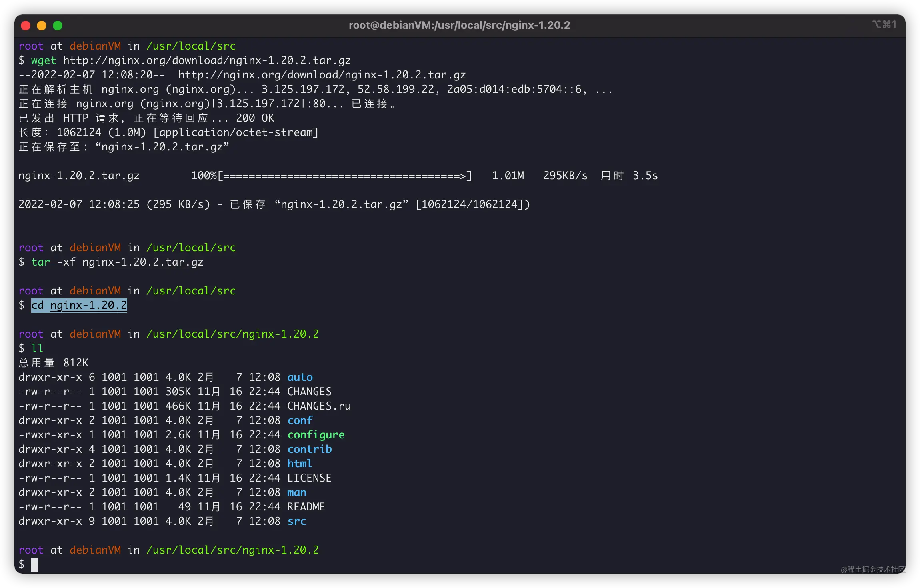Click the README file name

click(306, 507)
